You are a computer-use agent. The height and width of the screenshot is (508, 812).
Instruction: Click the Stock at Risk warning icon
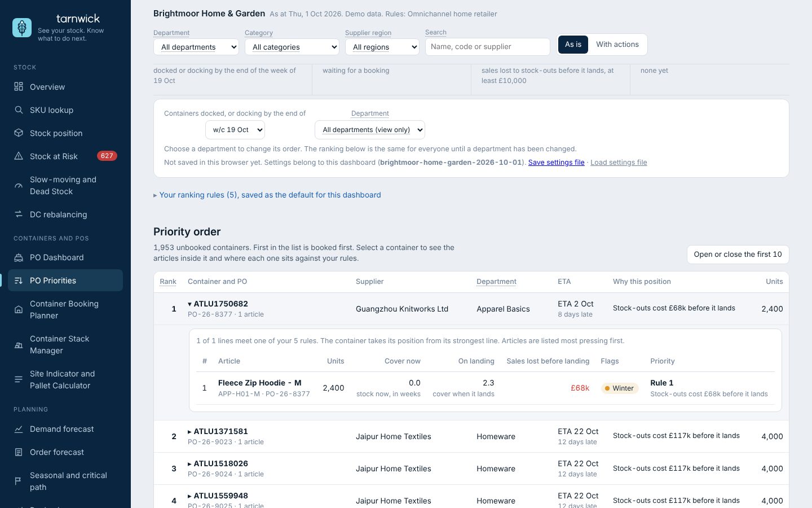19,156
